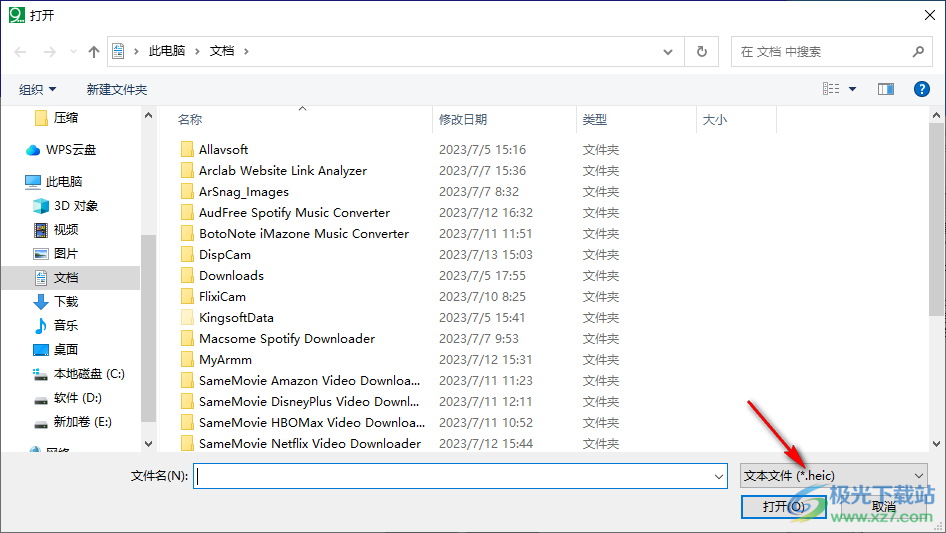
Task: Open the 文本文件 (*.heic) file type dropdown
Action: (834, 476)
